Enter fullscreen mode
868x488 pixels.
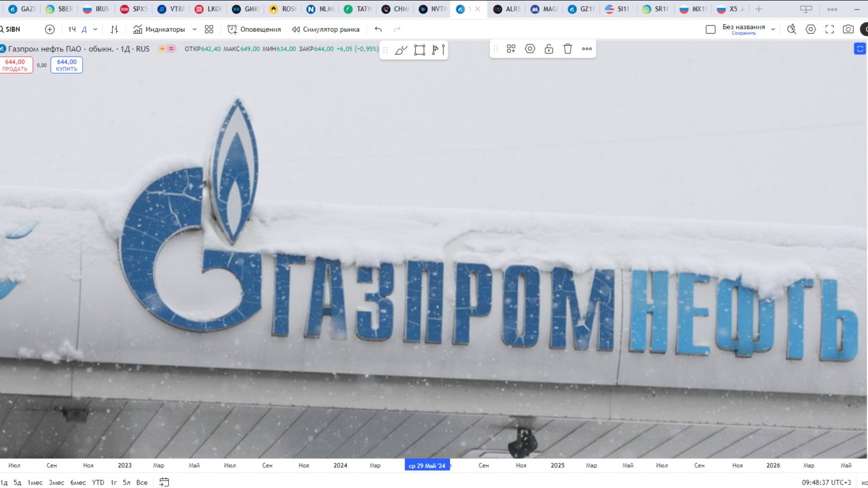coord(830,29)
